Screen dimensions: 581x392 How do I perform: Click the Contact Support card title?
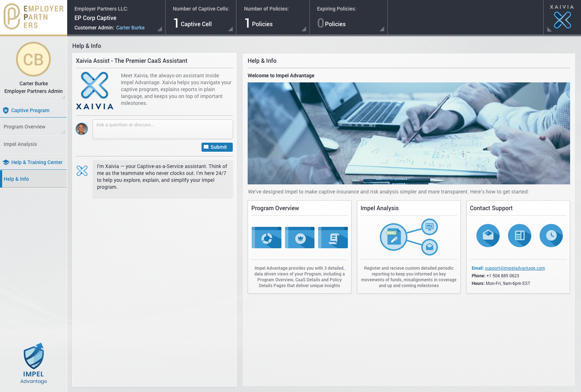491,208
